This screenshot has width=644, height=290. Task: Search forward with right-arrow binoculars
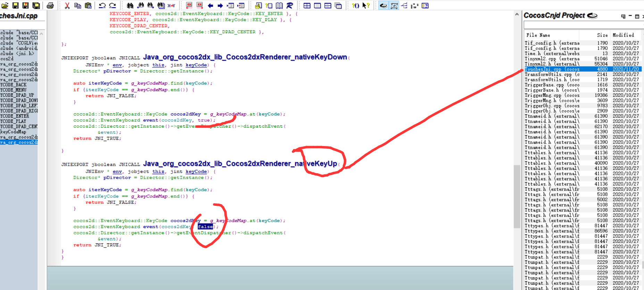[151, 6]
